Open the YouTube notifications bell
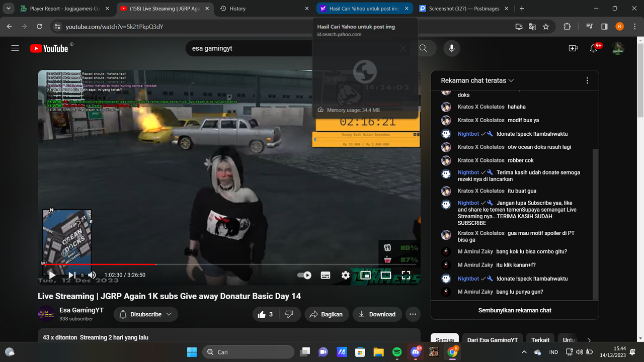644x362 pixels. [594, 48]
